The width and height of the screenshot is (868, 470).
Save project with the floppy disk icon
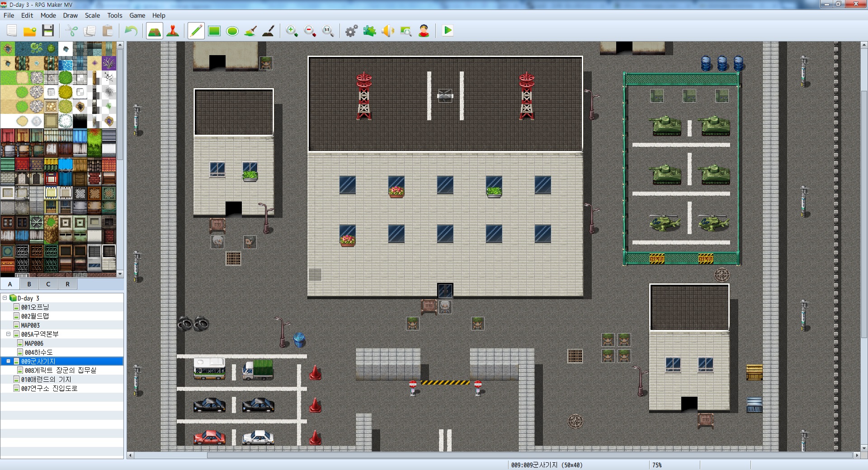[x=48, y=31]
